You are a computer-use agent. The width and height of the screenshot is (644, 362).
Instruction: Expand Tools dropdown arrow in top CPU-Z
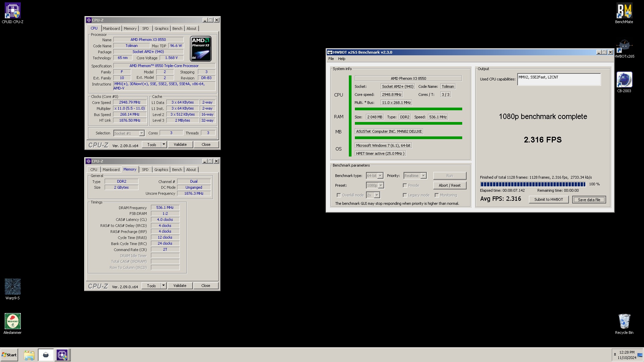point(164,144)
